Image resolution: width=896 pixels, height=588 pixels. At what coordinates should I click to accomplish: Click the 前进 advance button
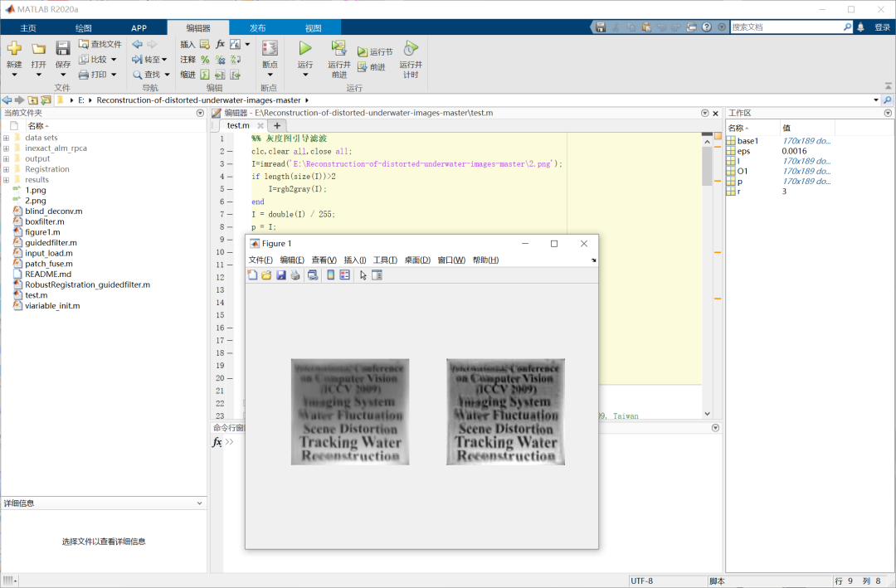point(372,67)
